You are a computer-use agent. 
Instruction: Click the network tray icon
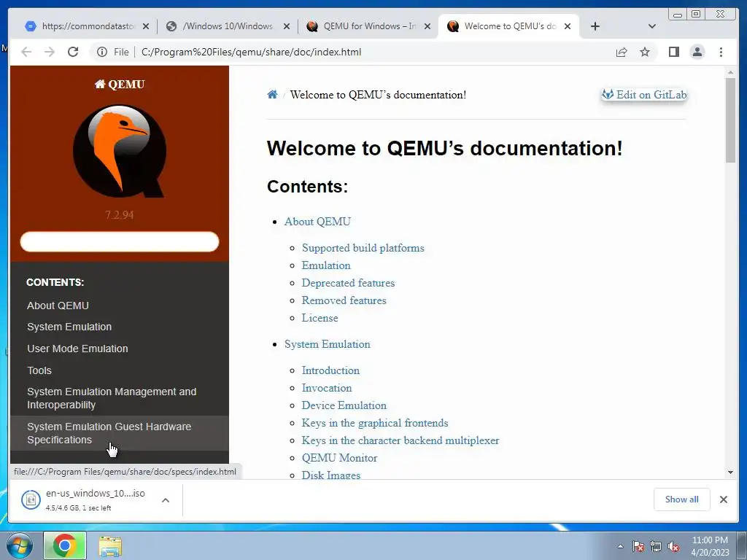(656, 547)
